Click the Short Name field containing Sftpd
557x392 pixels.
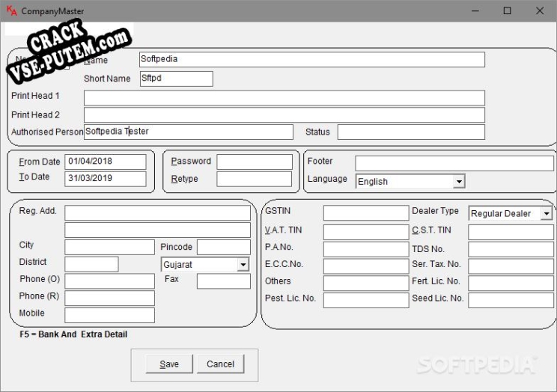(177, 79)
